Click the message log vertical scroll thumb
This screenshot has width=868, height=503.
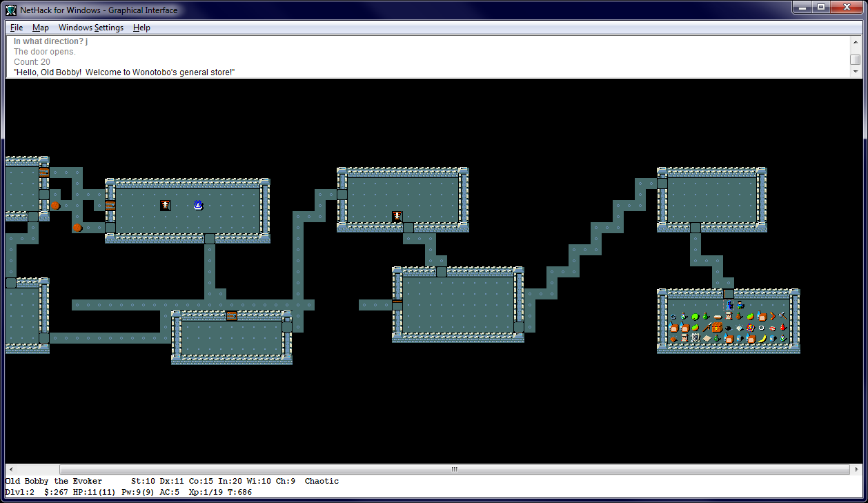click(x=856, y=59)
